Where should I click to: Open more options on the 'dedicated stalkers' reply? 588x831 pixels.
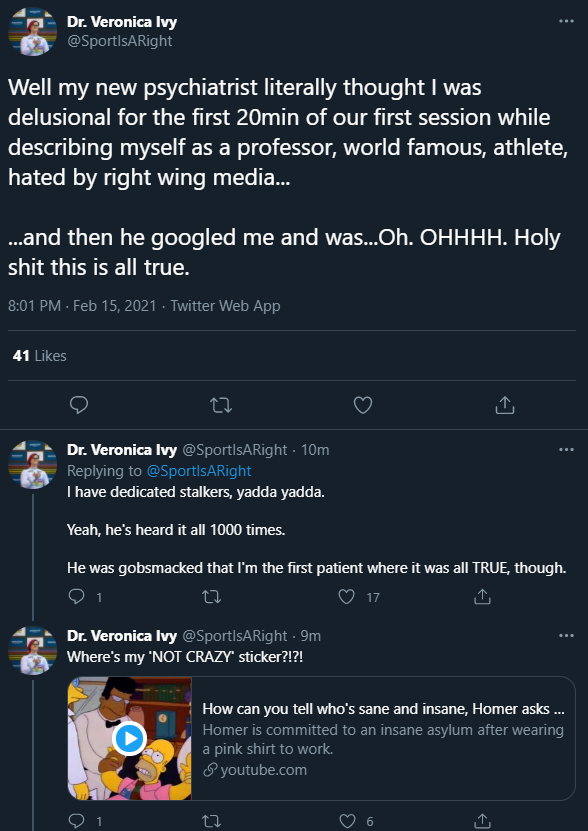pyautogui.click(x=566, y=450)
